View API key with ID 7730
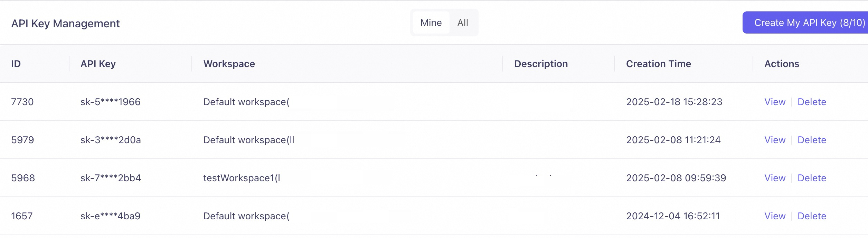 point(775,102)
